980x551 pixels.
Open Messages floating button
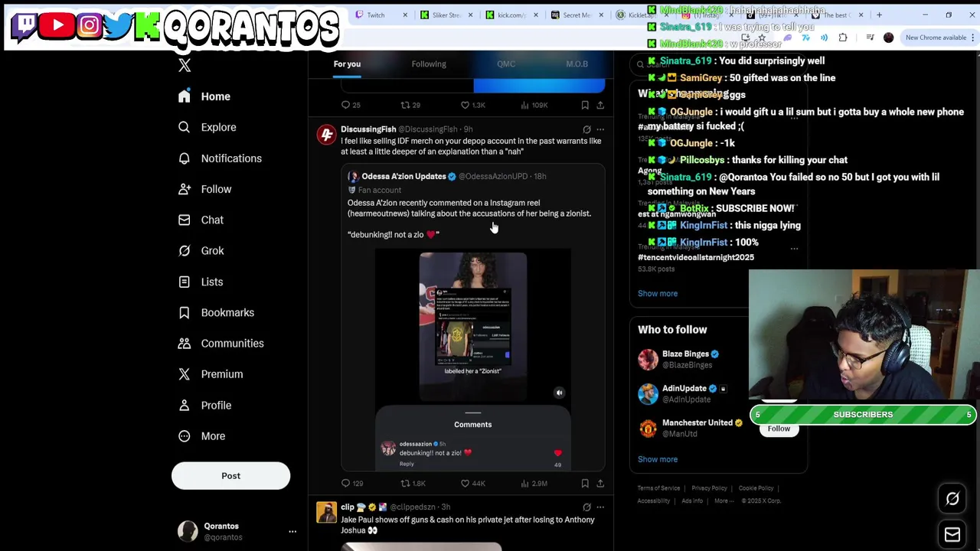[952, 534]
